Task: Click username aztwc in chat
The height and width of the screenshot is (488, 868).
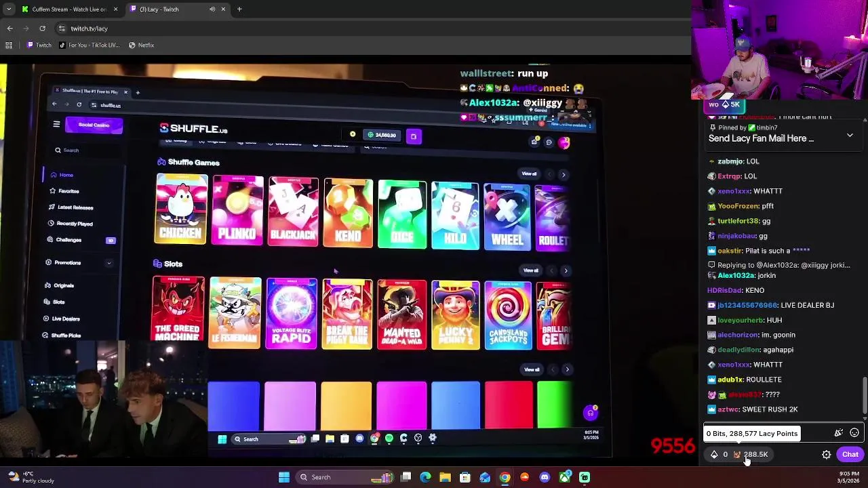Action: point(728,409)
